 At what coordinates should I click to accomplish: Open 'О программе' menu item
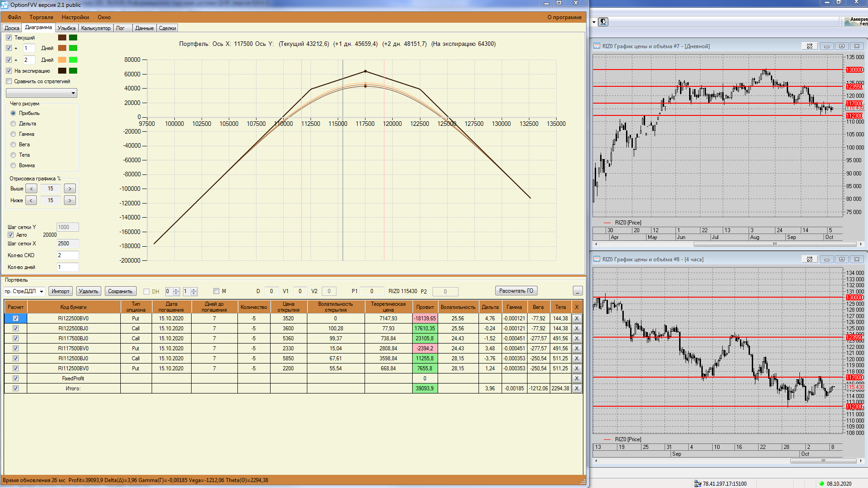(564, 17)
